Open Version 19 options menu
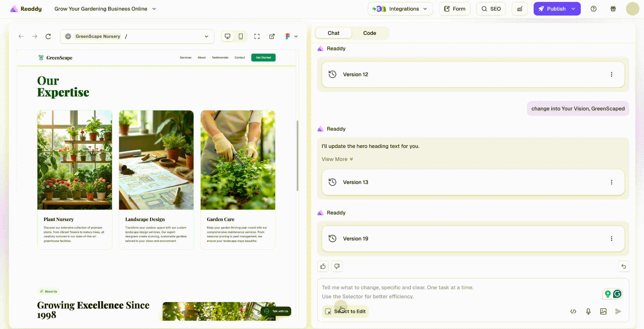The height and width of the screenshot is (329, 644). click(612, 239)
